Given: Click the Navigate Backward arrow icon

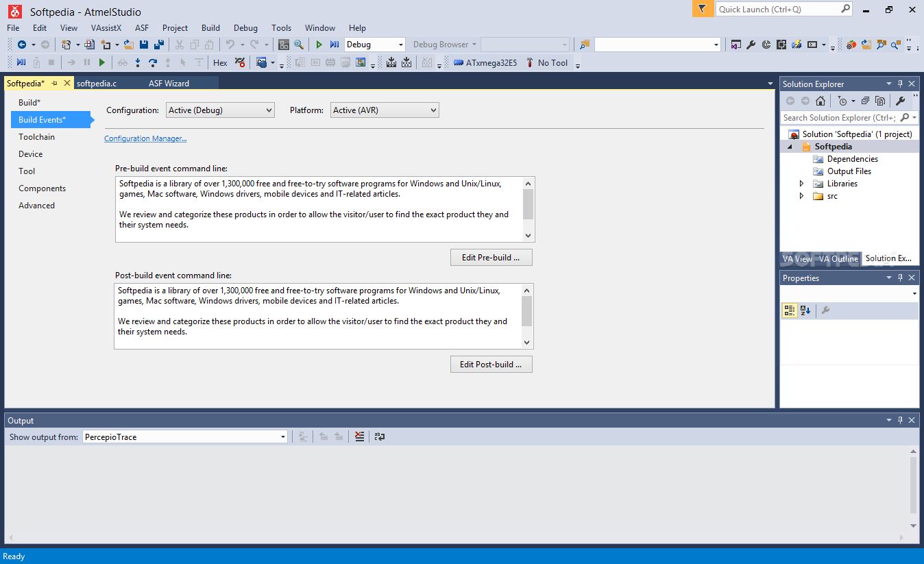Looking at the screenshot, I should 22,45.
